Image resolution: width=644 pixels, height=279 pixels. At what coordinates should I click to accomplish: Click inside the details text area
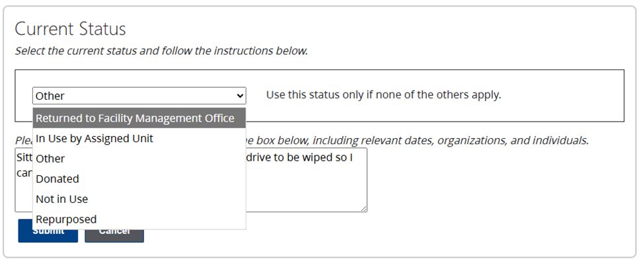point(304,188)
